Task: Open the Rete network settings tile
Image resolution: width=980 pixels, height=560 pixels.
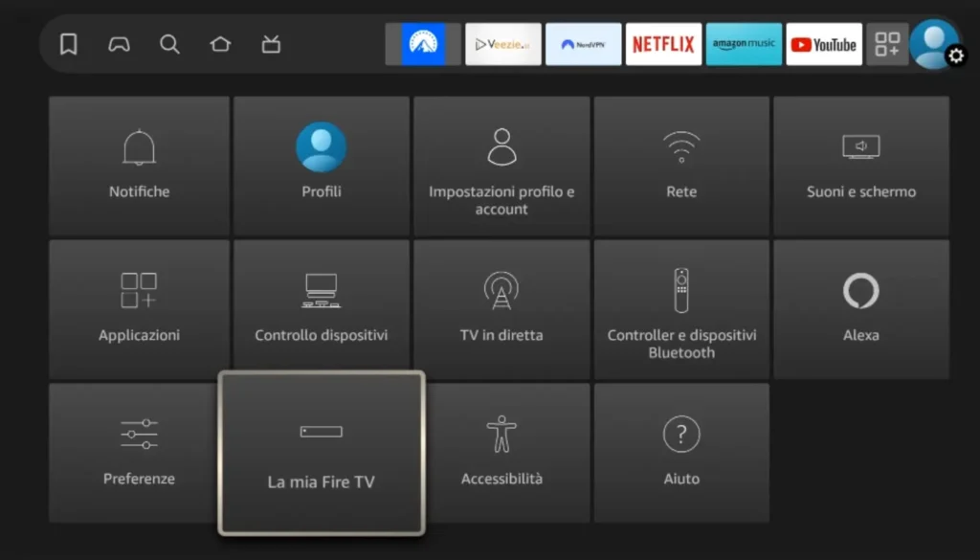Action: (681, 166)
